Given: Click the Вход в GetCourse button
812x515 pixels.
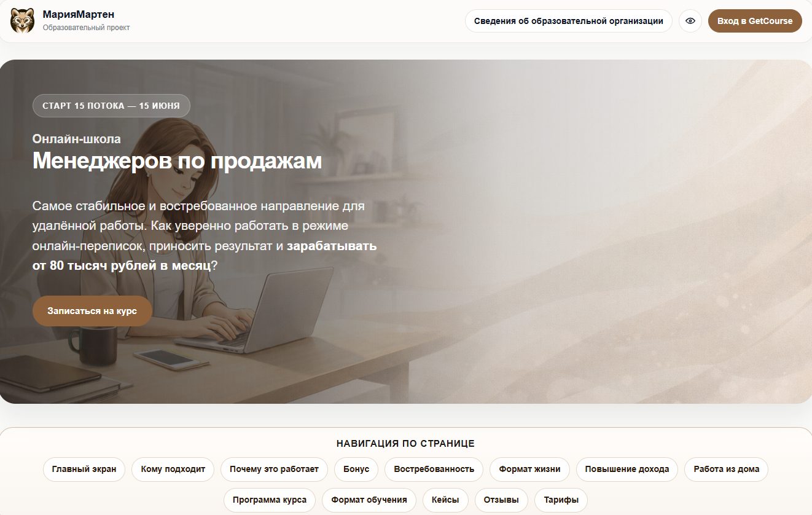Looking at the screenshot, I should (755, 21).
